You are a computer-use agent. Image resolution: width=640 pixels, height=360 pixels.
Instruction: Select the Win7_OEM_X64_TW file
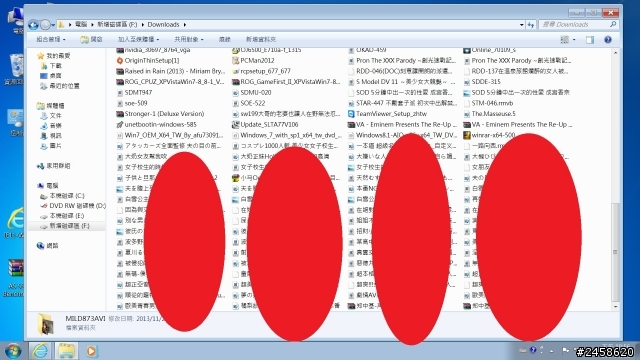coord(170,135)
